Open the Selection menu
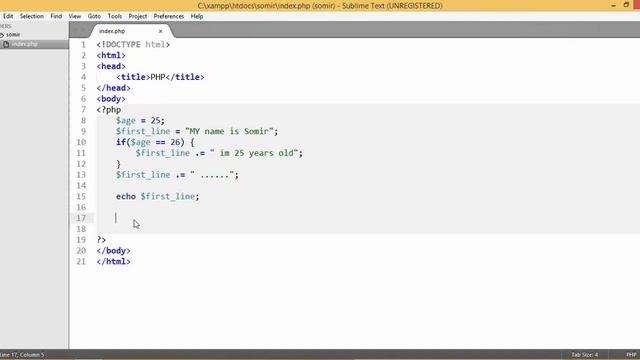Viewport: 640px width, 360px height. coord(31,16)
